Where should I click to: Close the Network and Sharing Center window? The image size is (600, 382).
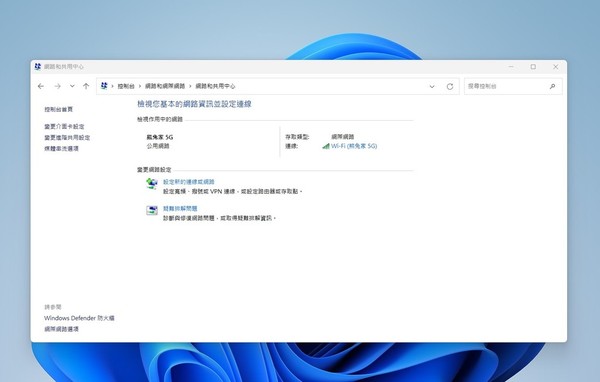(556, 67)
